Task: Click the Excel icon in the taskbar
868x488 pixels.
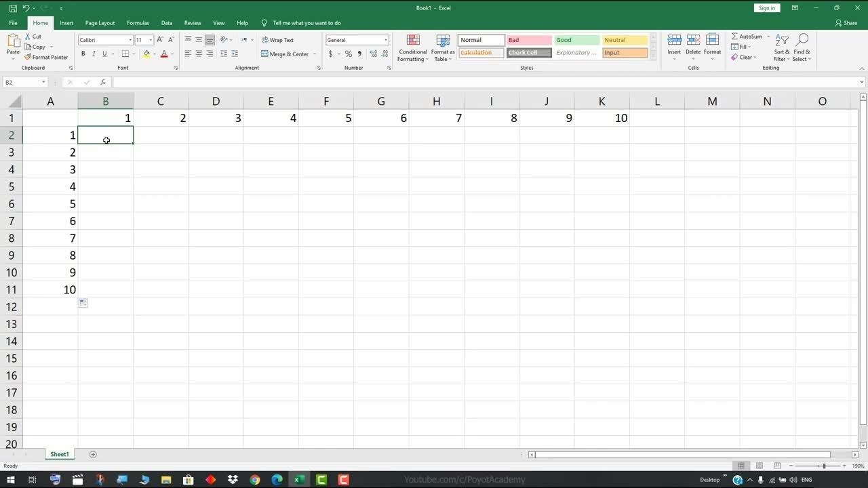Action: 298,480
